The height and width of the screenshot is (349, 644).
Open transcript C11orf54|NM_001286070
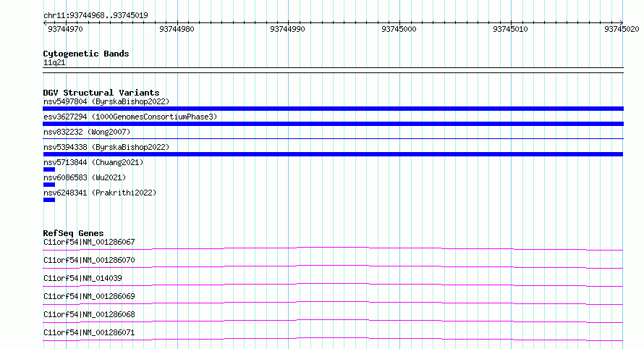[x=89, y=260]
